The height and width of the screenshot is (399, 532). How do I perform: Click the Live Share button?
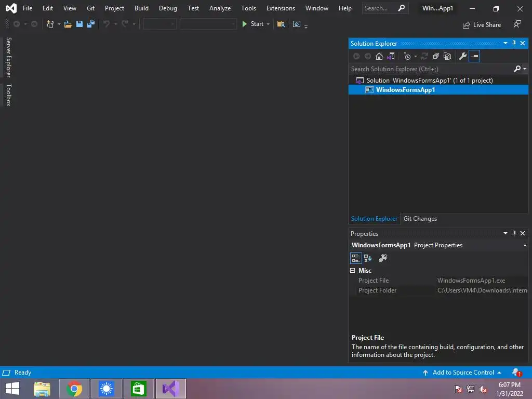482,25
